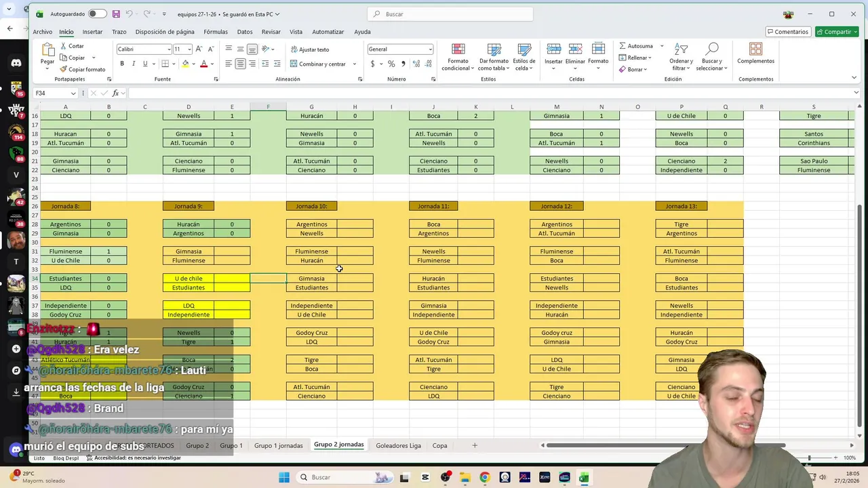
Task: Click Formato condicional icon
Action: tap(458, 49)
